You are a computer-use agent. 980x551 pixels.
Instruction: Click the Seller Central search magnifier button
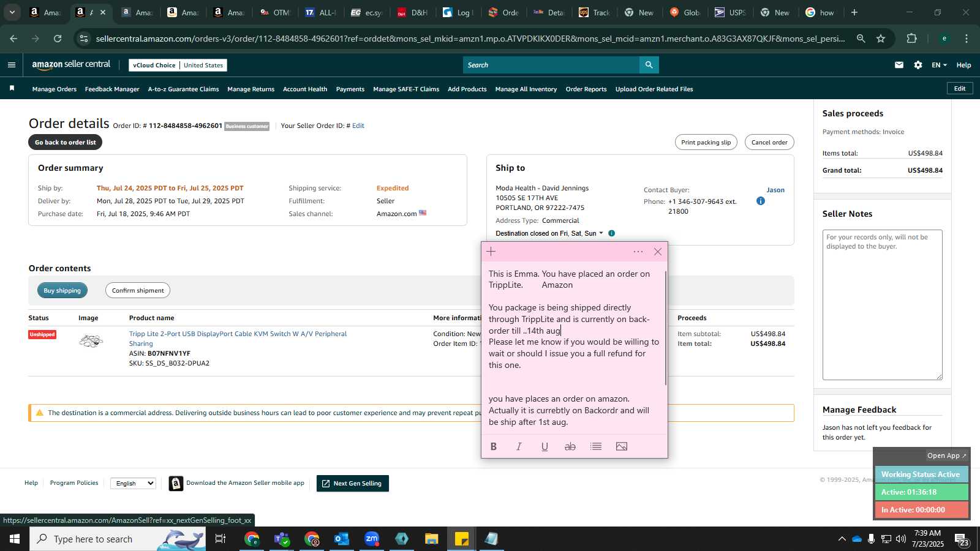click(x=649, y=65)
